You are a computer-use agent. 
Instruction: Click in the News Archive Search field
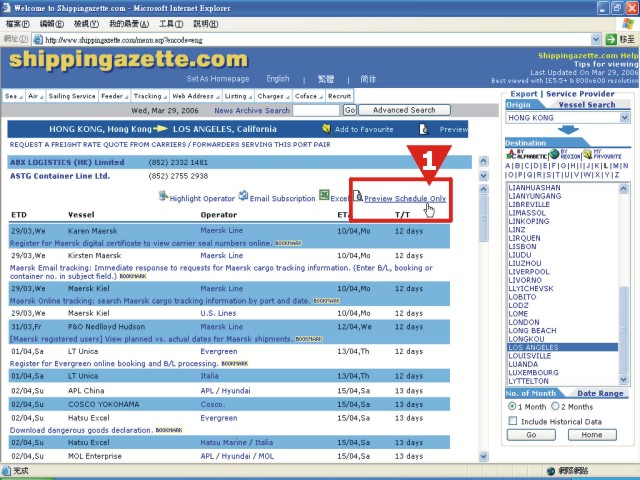click(316, 110)
